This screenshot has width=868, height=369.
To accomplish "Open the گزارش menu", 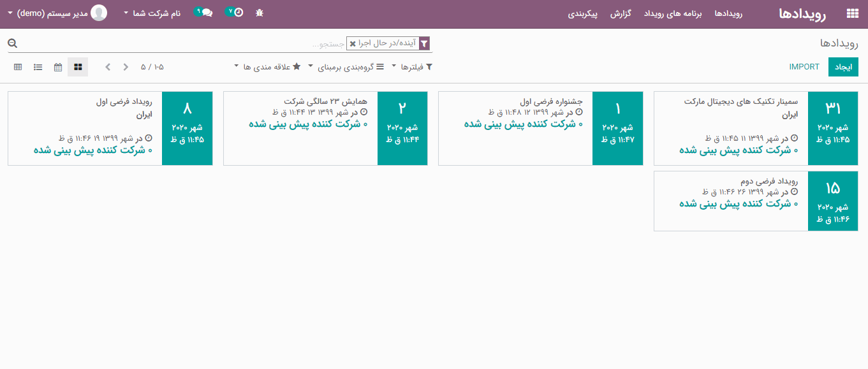I will (621, 13).
